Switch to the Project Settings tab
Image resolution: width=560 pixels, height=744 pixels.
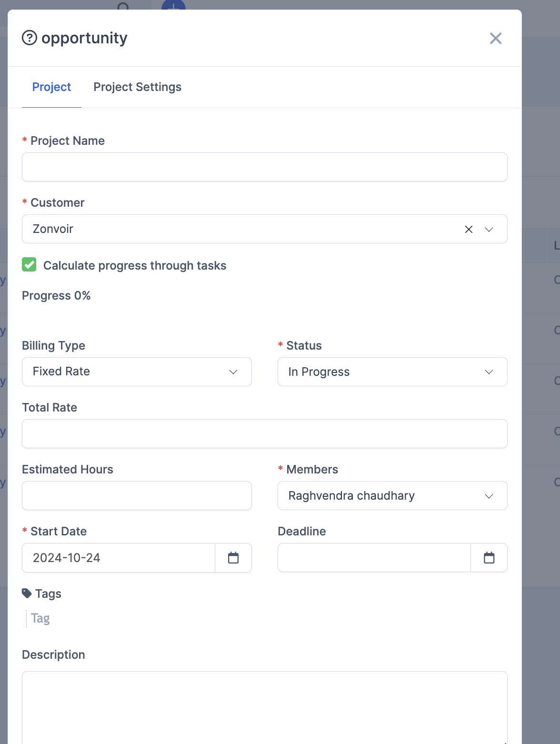coord(137,87)
